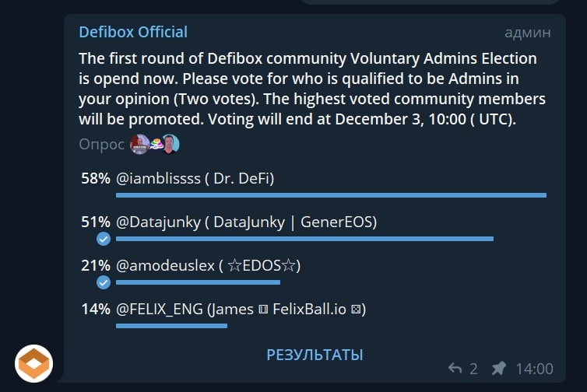The image size is (587, 392).
Task: Click the 14% result bar for FELIX_ENG
Action: [171, 326]
